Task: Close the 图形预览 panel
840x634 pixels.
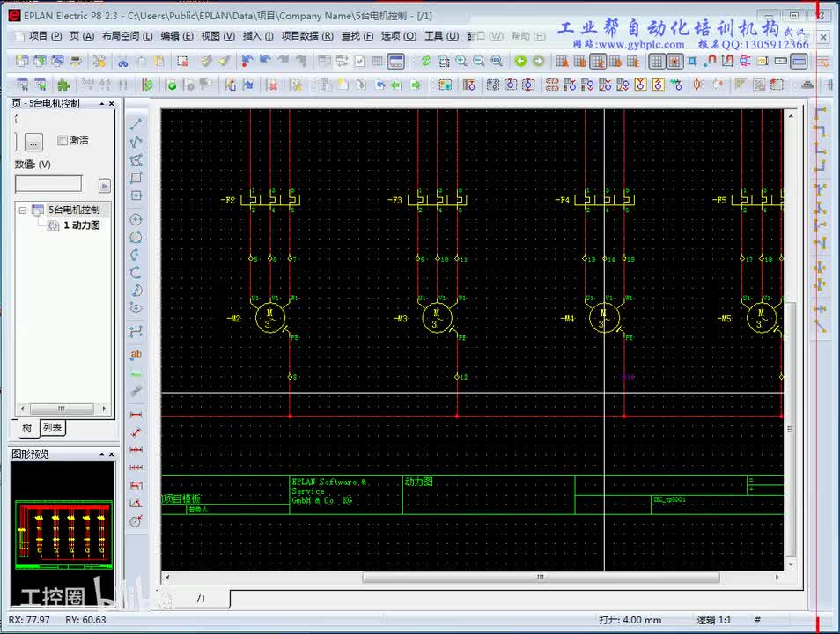Action: [x=112, y=454]
